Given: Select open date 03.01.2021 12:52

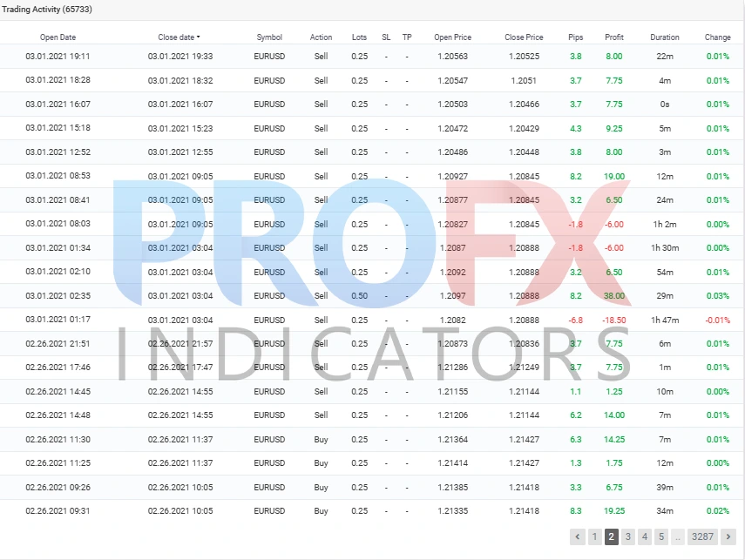Looking at the screenshot, I should pos(58,152).
